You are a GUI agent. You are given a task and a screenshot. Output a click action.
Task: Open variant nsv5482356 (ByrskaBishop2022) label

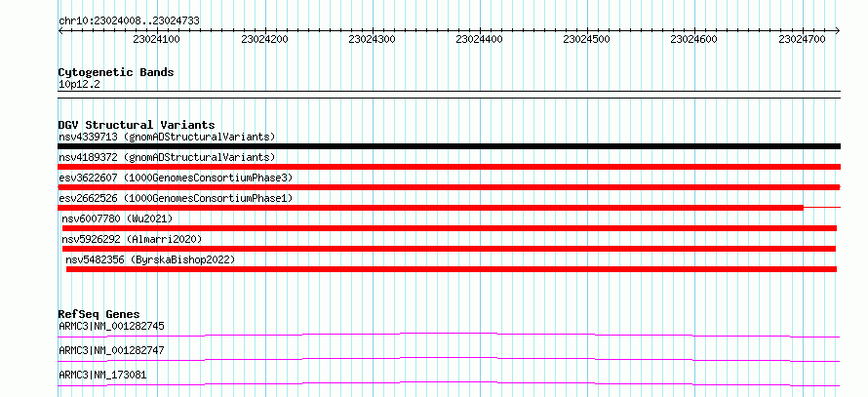pos(150,259)
